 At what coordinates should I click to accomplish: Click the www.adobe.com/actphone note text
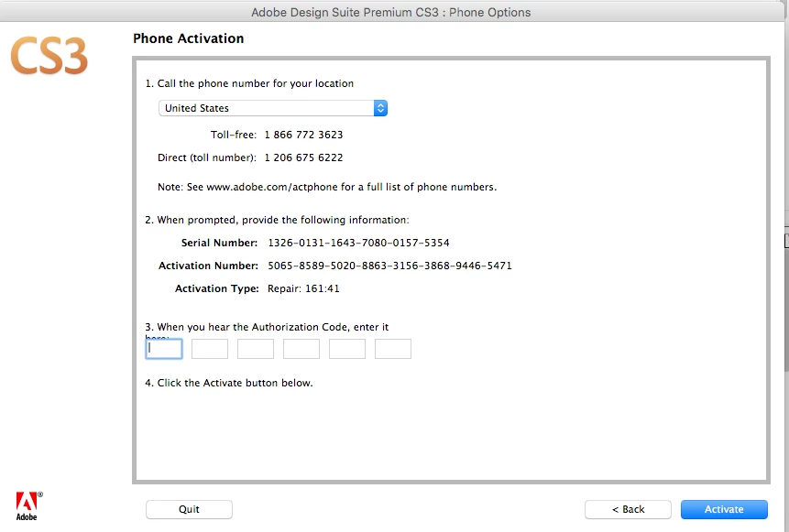tap(327, 187)
